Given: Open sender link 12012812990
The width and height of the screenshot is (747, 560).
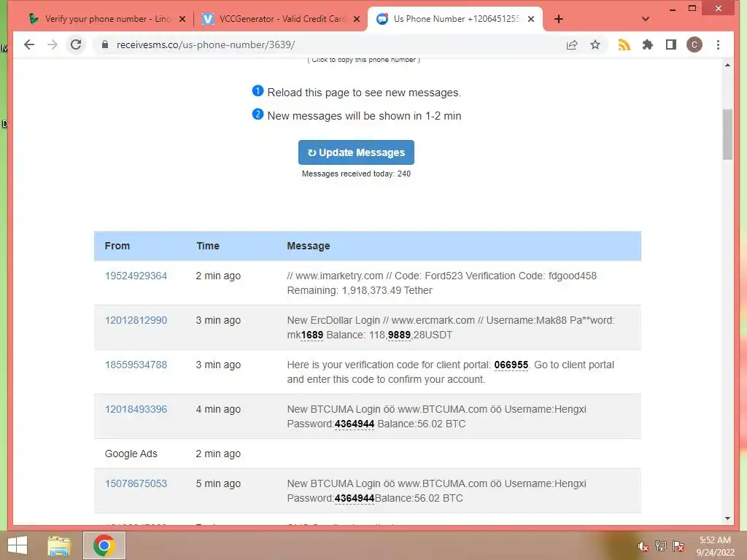Looking at the screenshot, I should (136, 320).
